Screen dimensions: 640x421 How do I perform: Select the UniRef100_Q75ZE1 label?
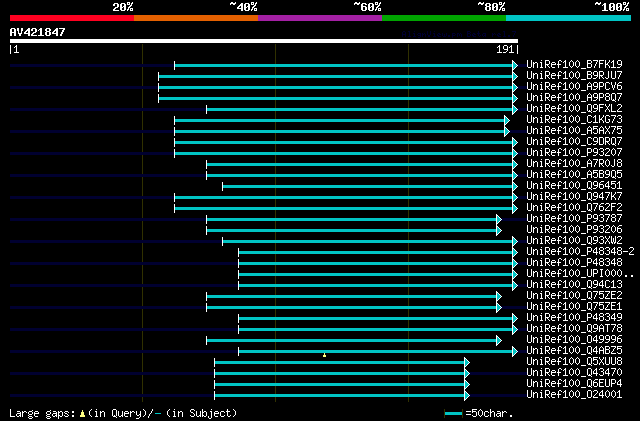[x=574, y=307]
